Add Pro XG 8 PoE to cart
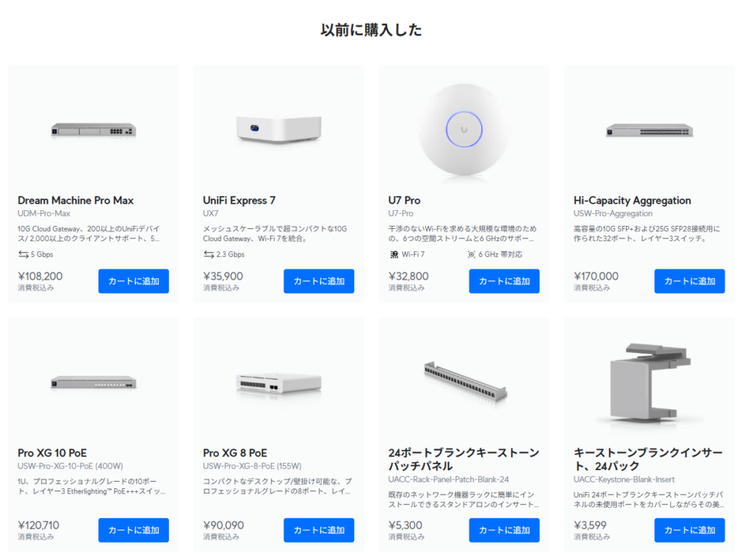This screenshot has width=742, height=560. click(319, 530)
